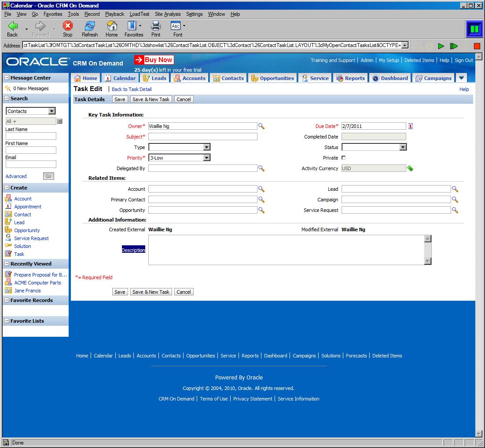Click the pause button at top right

[x=474, y=29]
